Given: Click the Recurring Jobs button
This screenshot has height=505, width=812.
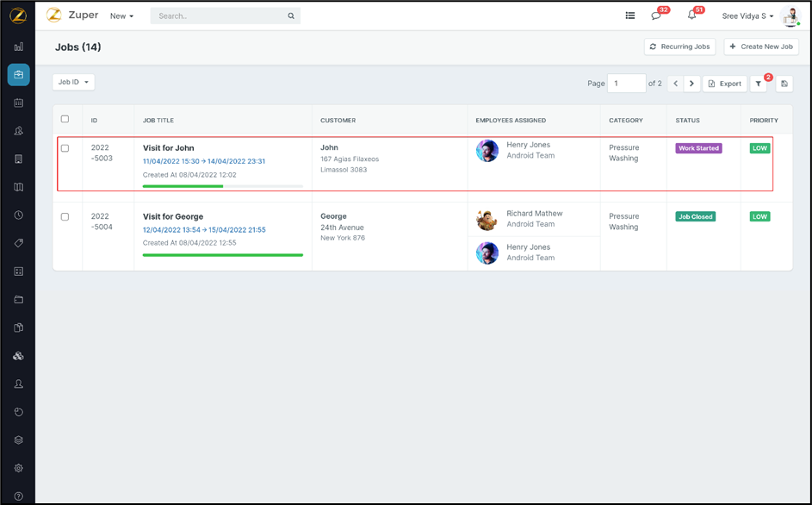Looking at the screenshot, I should click(679, 47).
